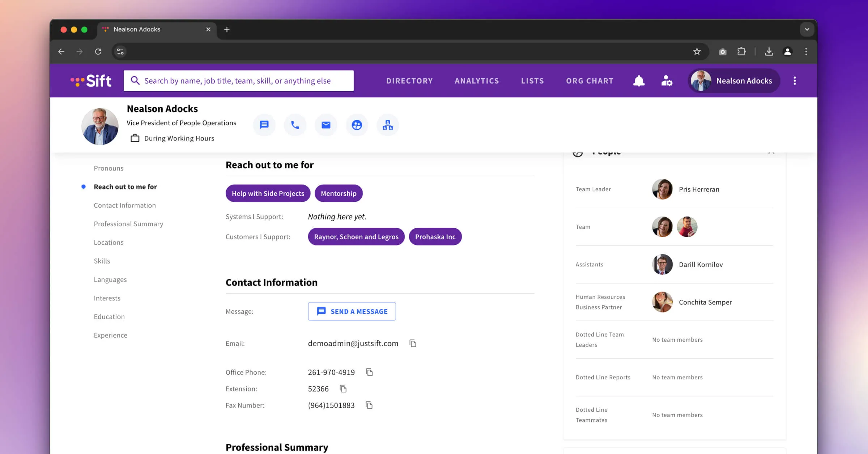Copy the email address demoadmin@justsift.com
This screenshot has width=868, height=454.
413,343
